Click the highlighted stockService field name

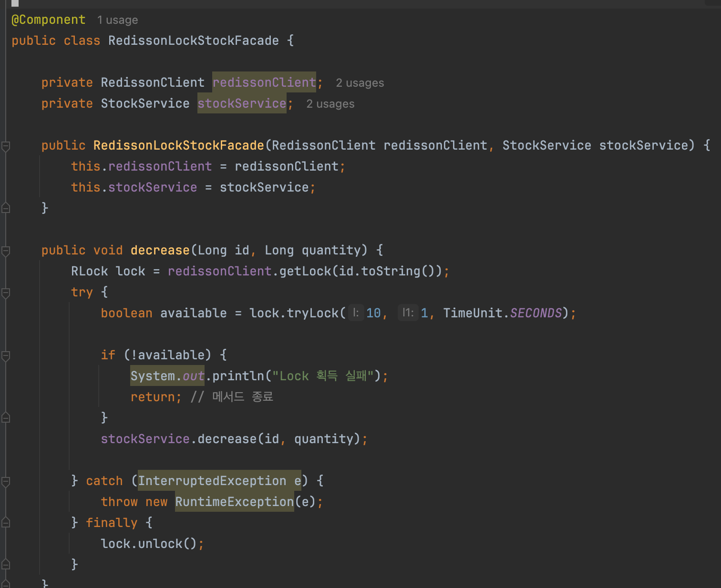(x=242, y=103)
